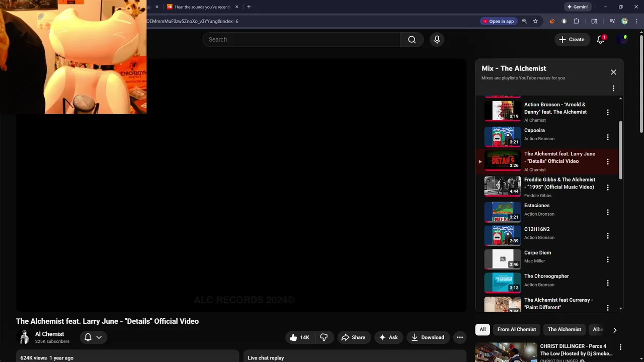This screenshot has height=362, width=644.
Task: Open the Mix playlist three-dot options menu
Action: coord(613,88)
